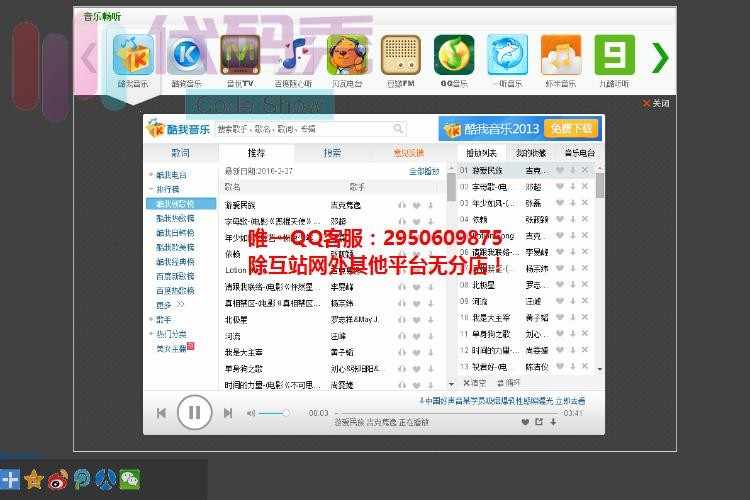Seek on the song progress bar

447,412
